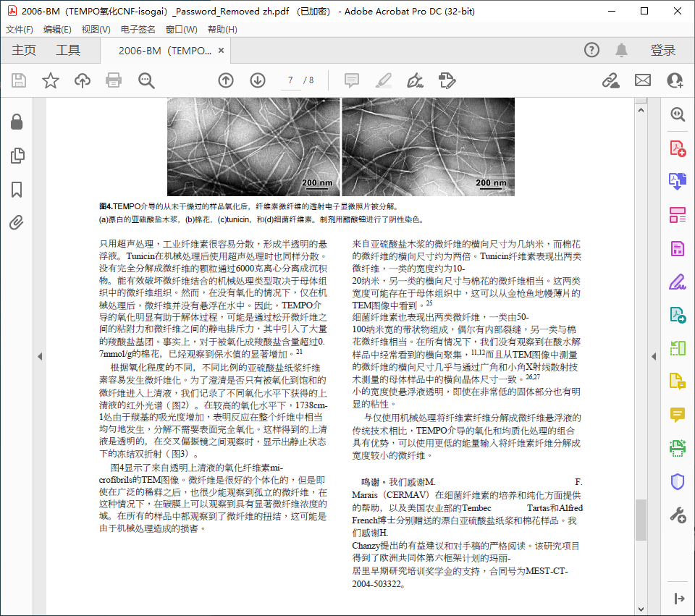The image size is (695, 616).
Task: Open the 文件(F) menu
Action: (20, 29)
